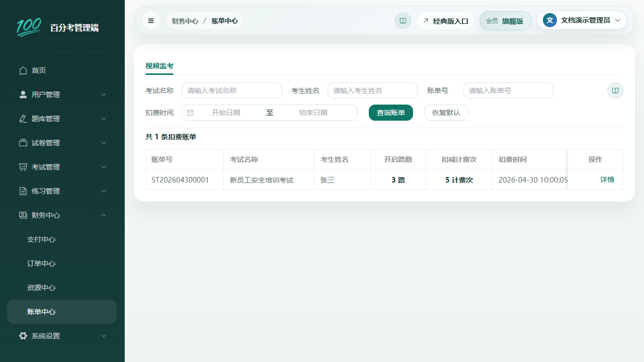Click the 题库管理 pencil icon

tap(23, 119)
